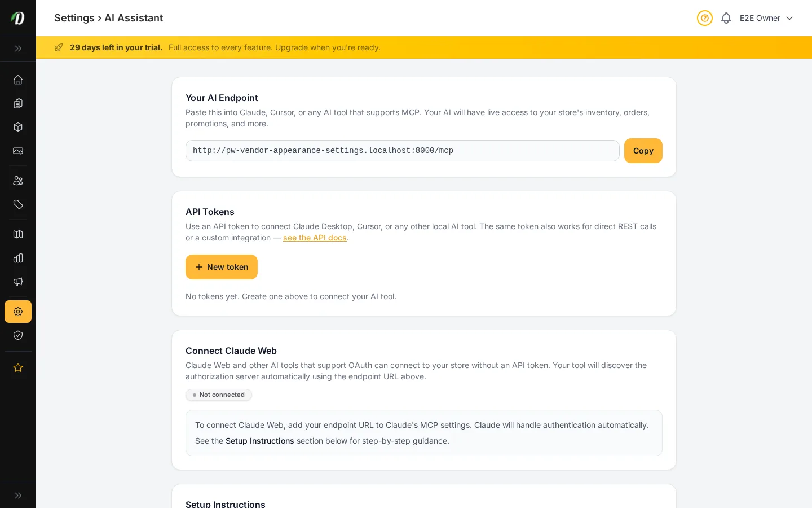Screen dimensions: 812x508
Task: Click the MCP endpoint URL field
Action: point(403,151)
